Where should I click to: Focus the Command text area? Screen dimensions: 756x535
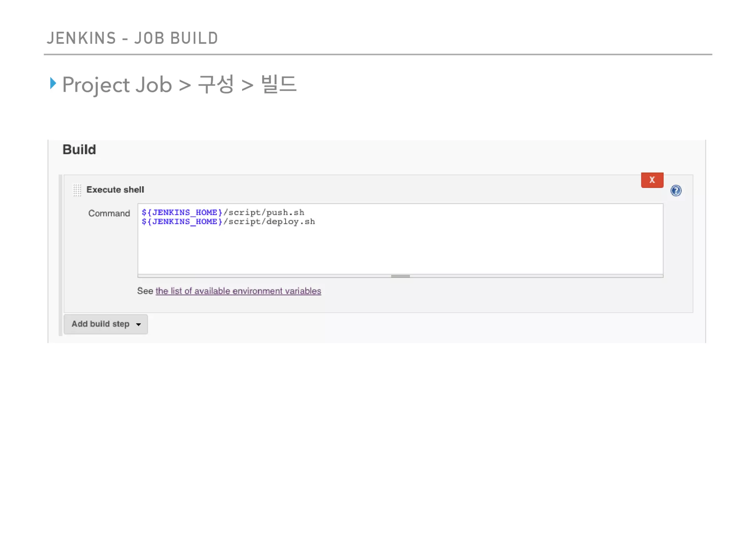tap(400, 239)
